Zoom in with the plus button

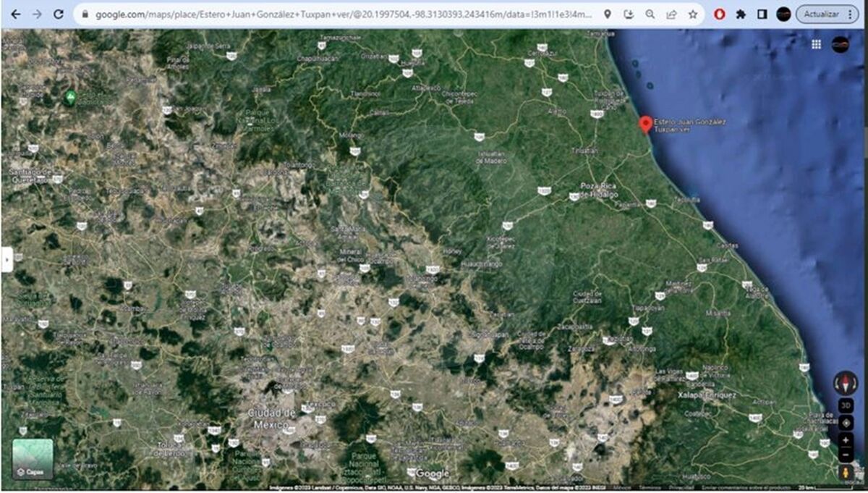tap(845, 439)
